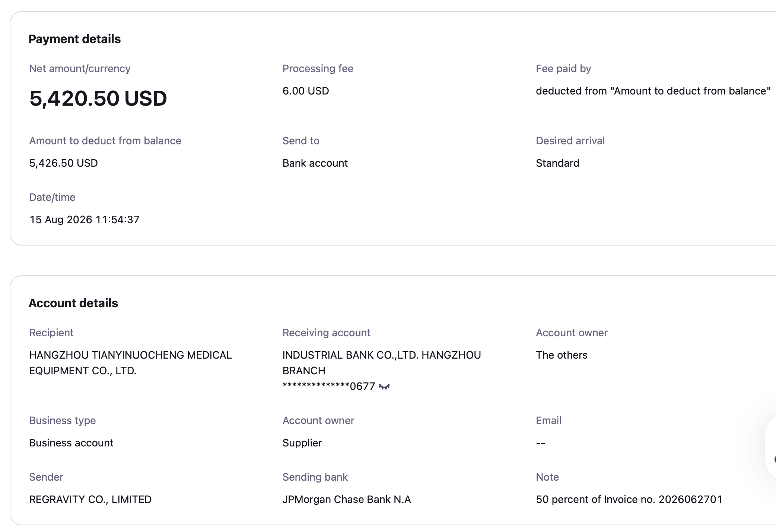
Task: Open the floating widget at right edge
Action: [771, 448]
